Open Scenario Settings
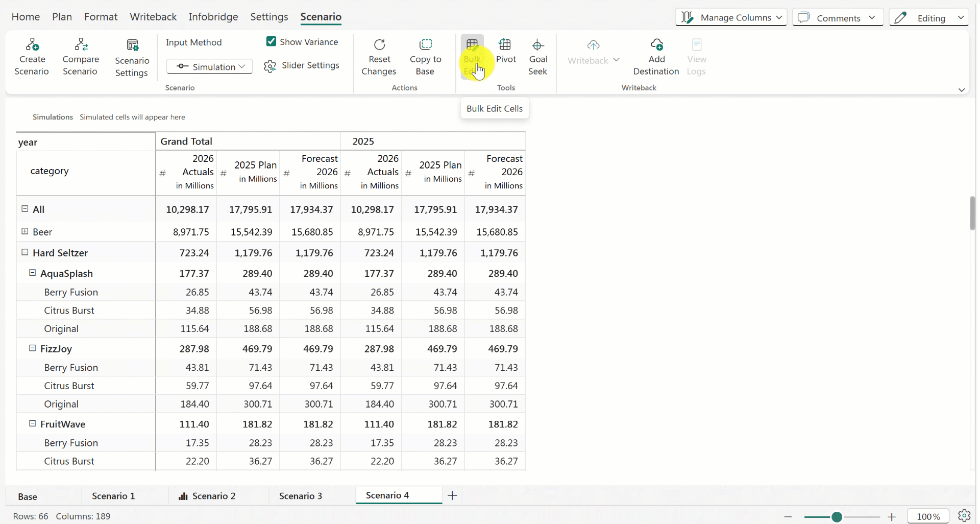 coord(132,57)
